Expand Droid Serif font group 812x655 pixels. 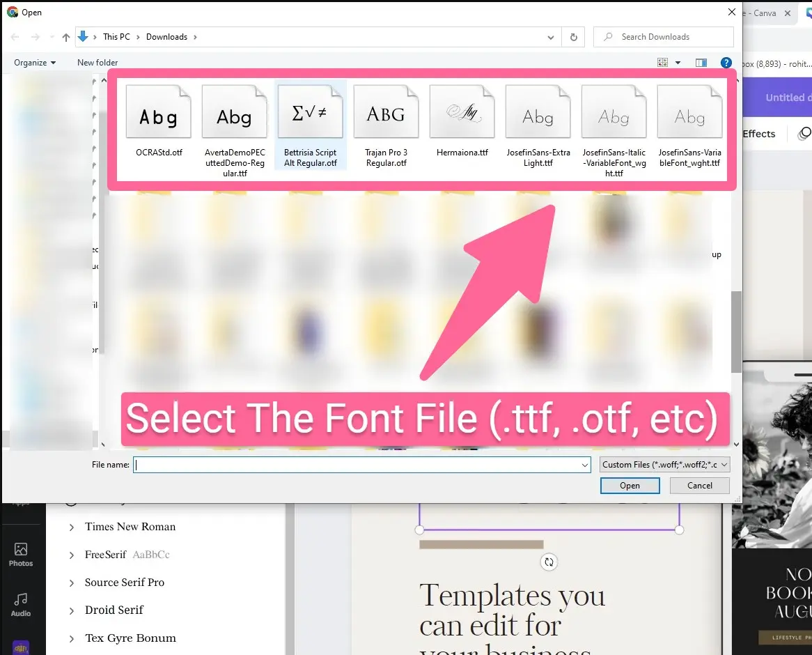pyautogui.click(x=72, y=610)
